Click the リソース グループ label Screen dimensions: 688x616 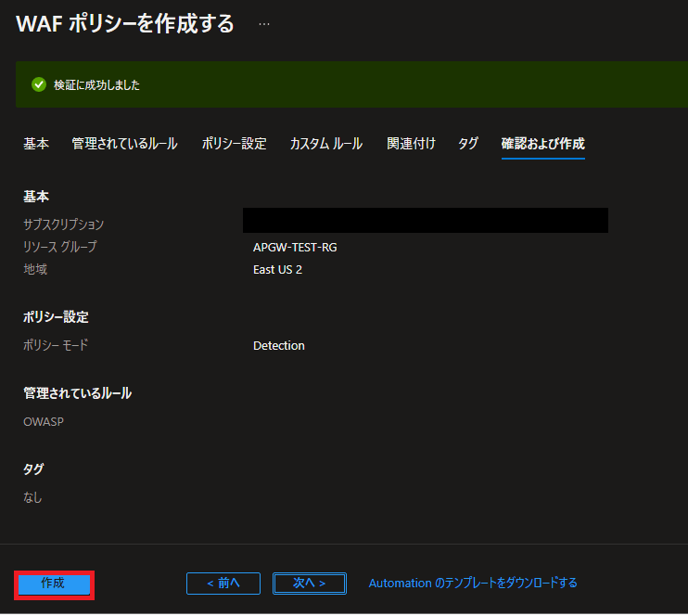pyautogui.click(x=59, y=247)
